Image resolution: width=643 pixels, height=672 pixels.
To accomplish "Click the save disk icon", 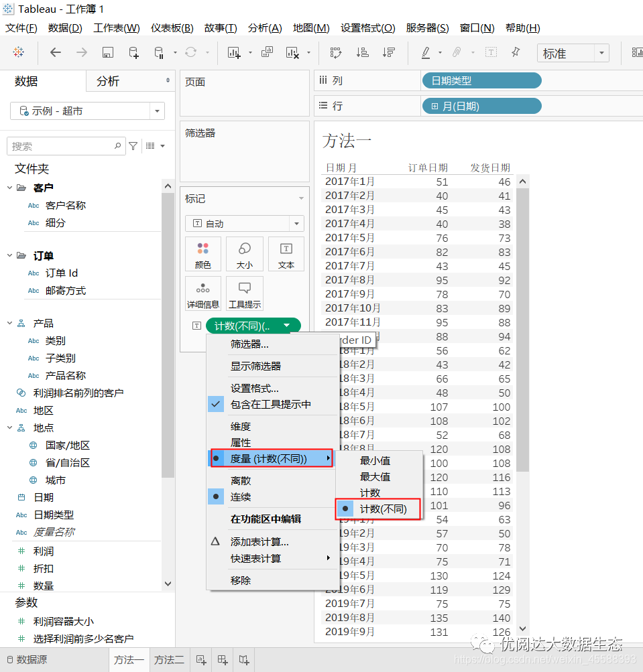I will tap(108, 53).
